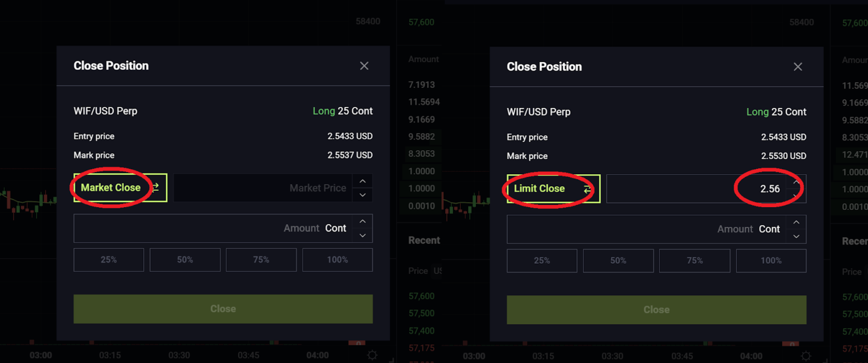Image resolution: width=868 pixels, height=363 pixels.
Task: Click mark price 2.5537 USD value
Action: [x=350, y=155]
